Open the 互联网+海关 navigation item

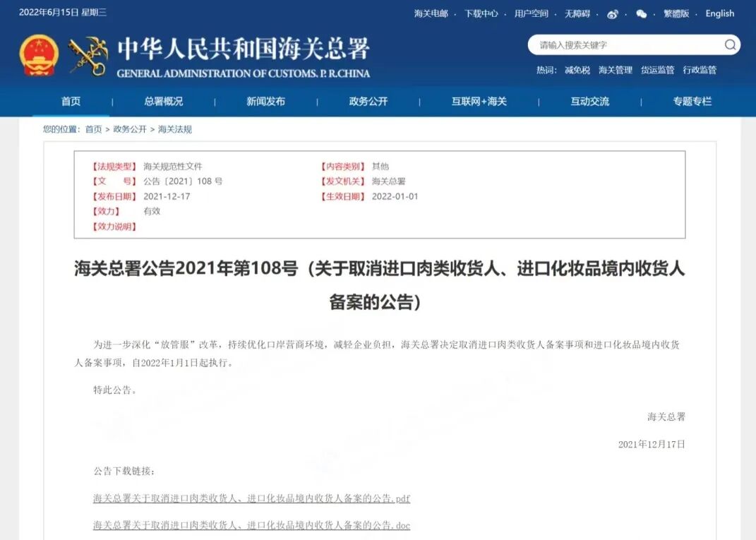478,101
